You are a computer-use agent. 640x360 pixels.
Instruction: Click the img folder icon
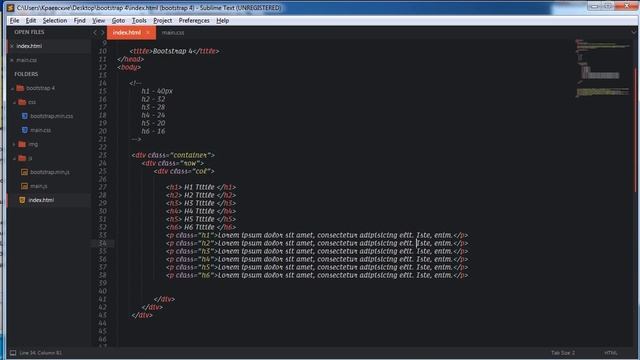coord(22,144)
